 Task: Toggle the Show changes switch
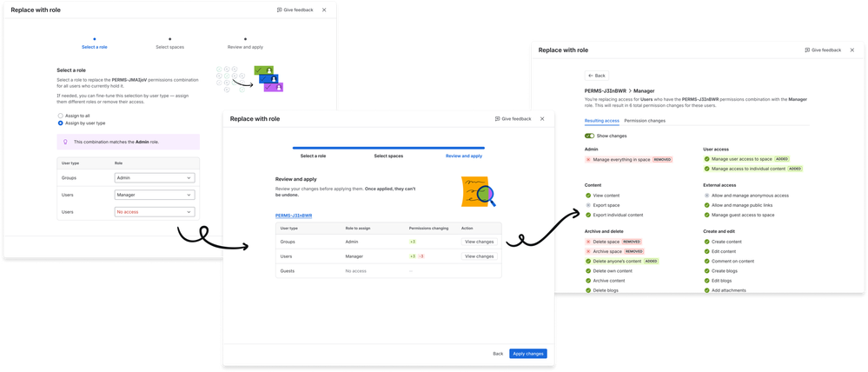tap(590, 136)
